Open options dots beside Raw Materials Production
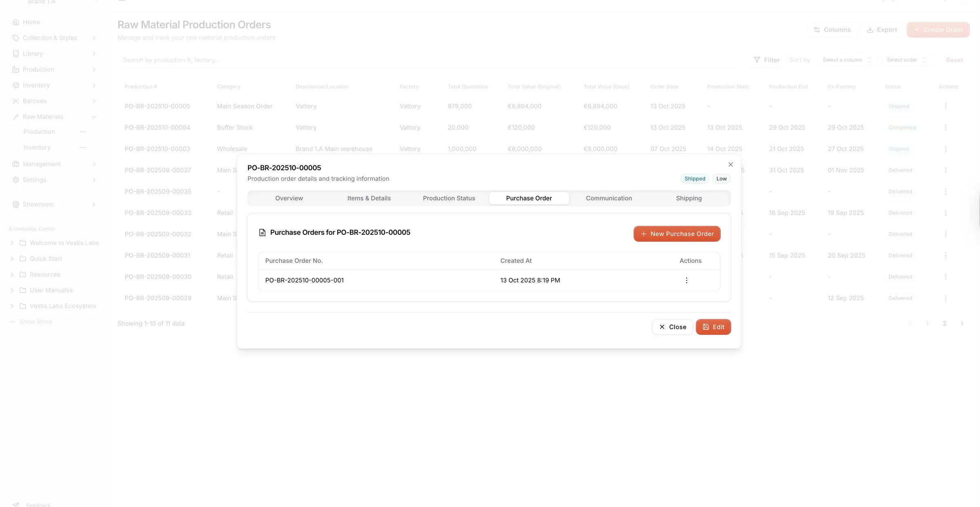980x507 pixels. [83, 132]
